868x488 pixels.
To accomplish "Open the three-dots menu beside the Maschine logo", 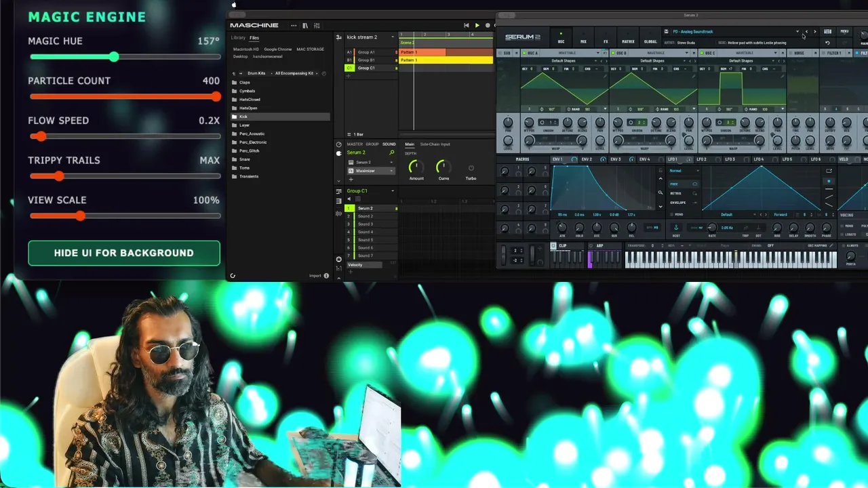I will click(x=294, y=26).
